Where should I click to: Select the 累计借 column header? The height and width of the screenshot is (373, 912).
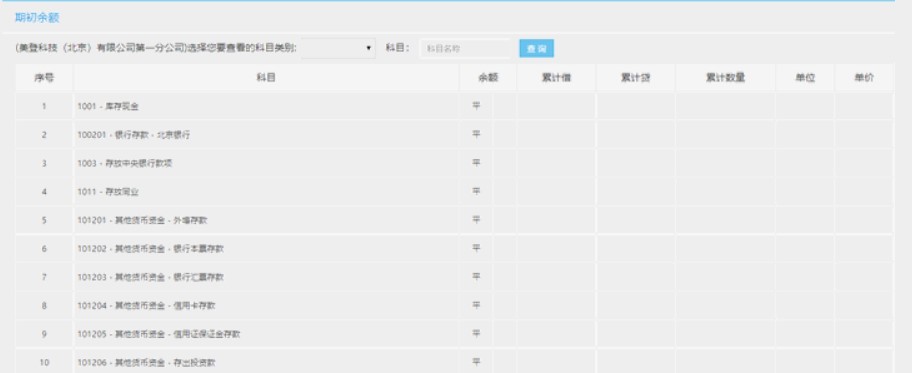tap(556, 78)
